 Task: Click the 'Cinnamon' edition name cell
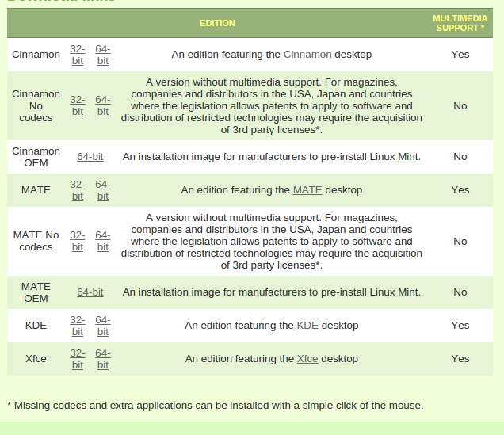point(36,55)
